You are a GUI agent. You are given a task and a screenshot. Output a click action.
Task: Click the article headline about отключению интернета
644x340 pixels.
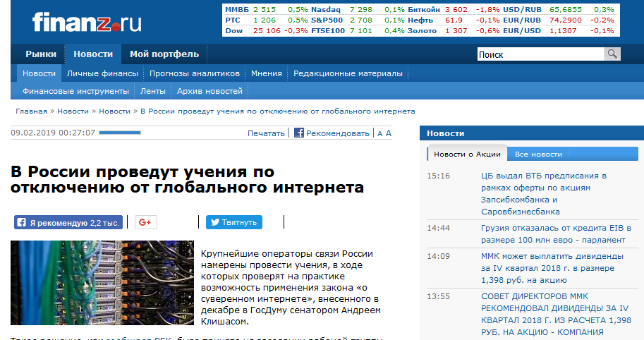pyautogui.click(x=188, y=179)
